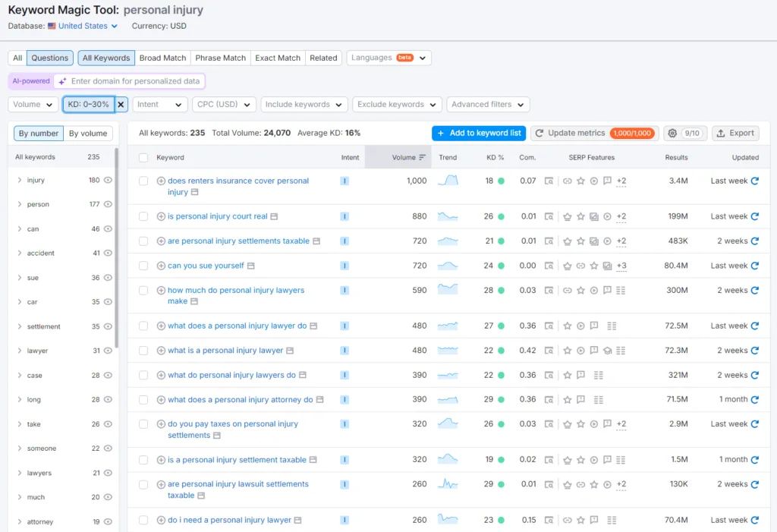Toggle eye icon for 'injury' group
This screenshot has width=777, height=532.
108,180
